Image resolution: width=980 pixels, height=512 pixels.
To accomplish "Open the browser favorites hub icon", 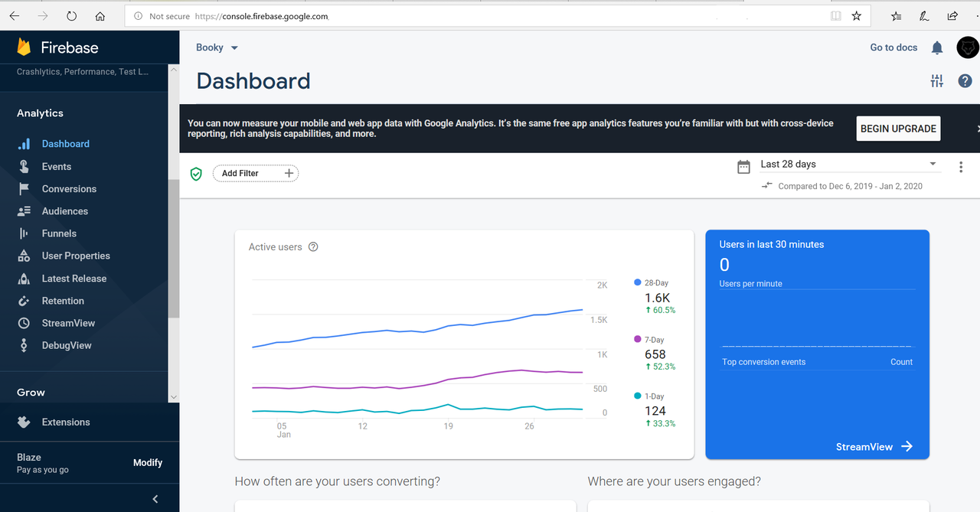I will [x=897, y=15].
